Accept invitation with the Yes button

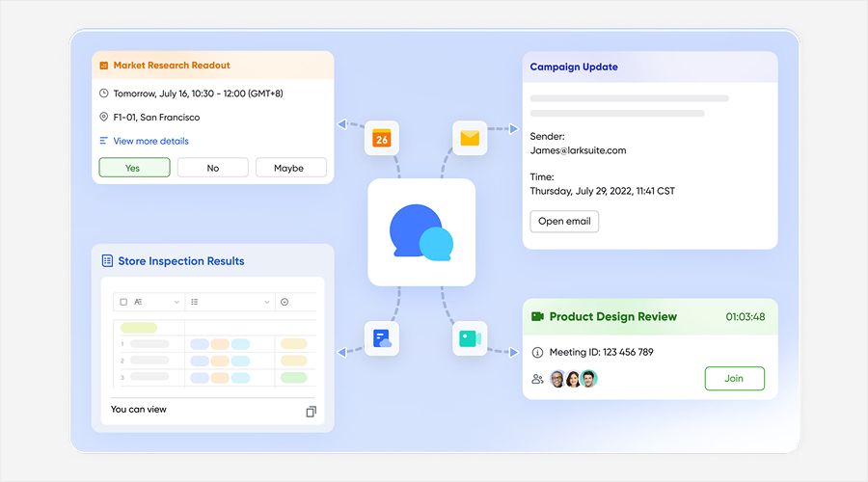pos(134,168)
